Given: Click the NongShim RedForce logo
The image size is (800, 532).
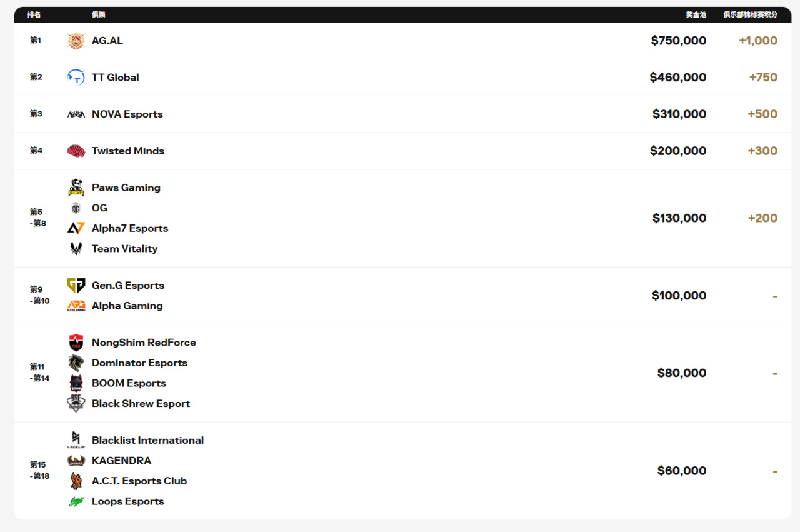Looking at the screenshot, I should click(76, 343).
